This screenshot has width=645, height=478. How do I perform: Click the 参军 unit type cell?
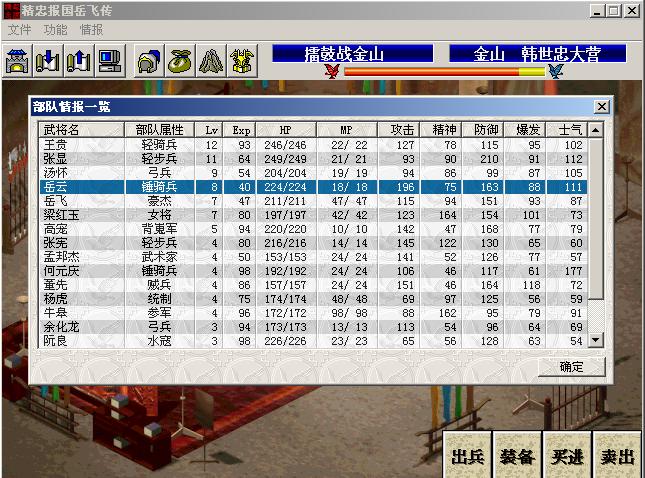159,313
